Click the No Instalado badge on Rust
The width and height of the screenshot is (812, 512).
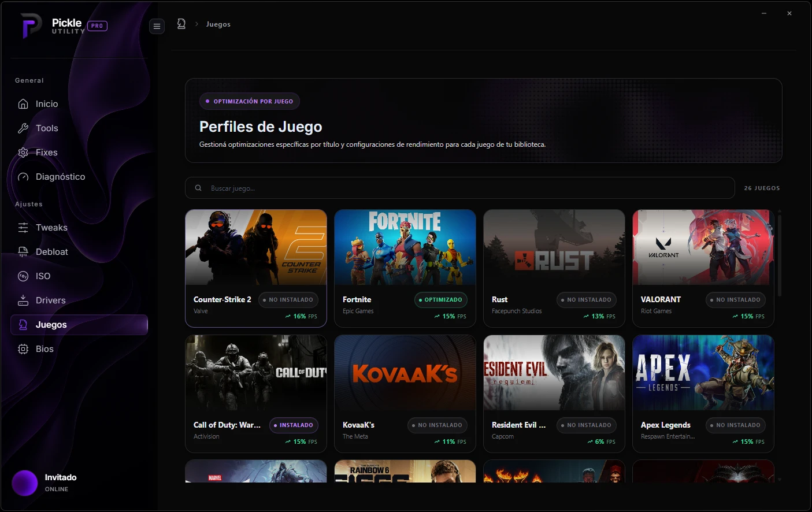pos(587,300)
